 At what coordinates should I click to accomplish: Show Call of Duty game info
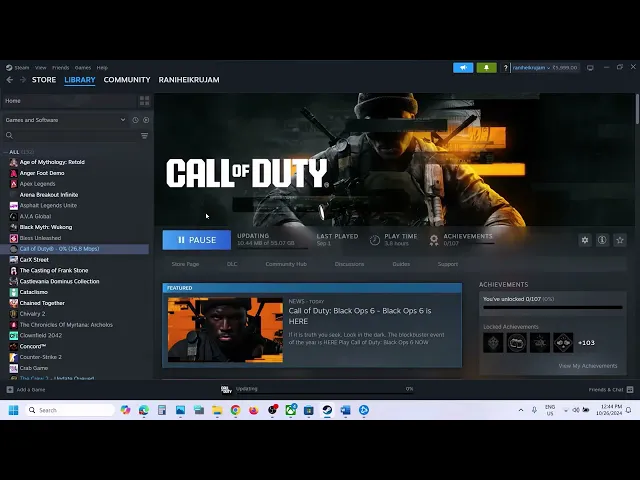[602, 240]
